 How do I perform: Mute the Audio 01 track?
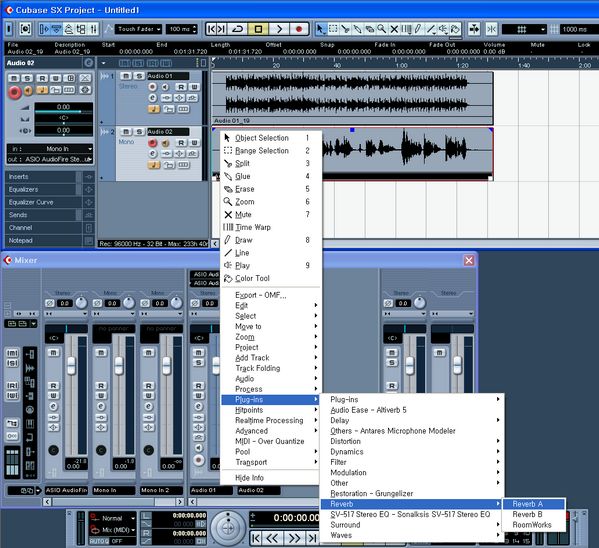pos(126,76)
